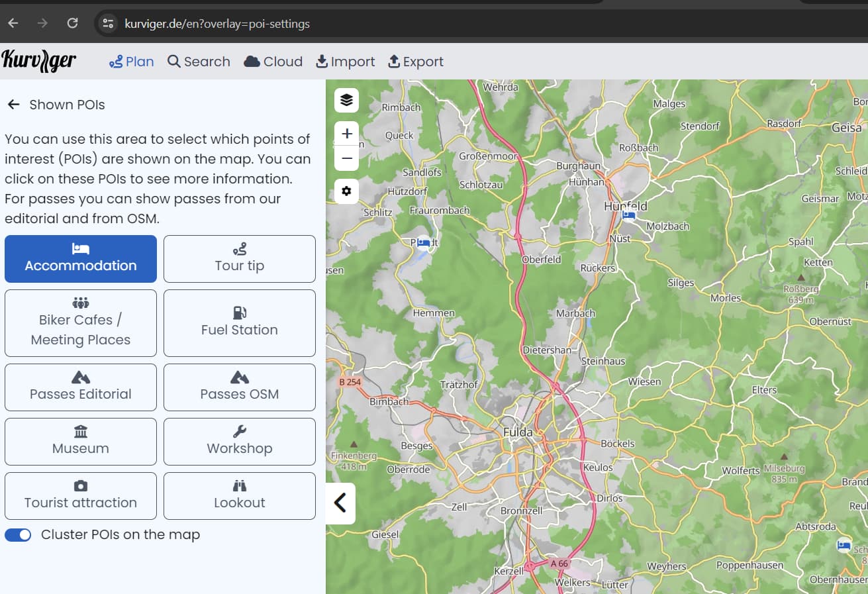Open the map layers selector icon

point(346,100)
